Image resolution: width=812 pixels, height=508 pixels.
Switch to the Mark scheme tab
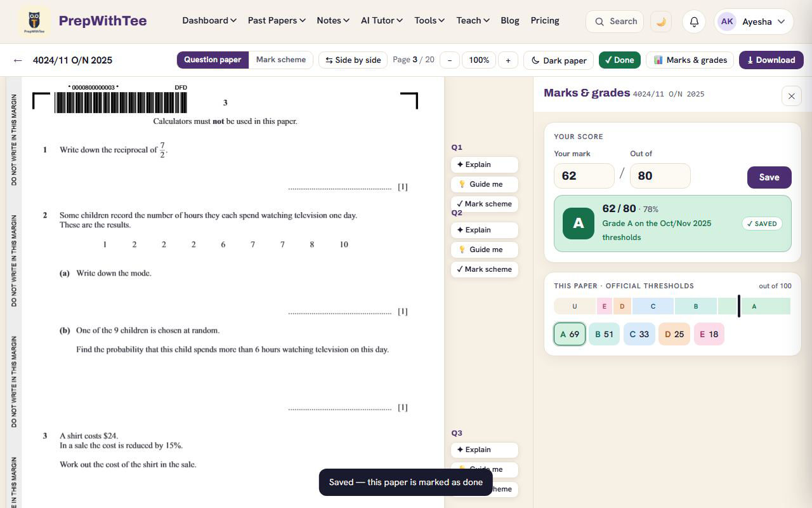click(281, 60)
